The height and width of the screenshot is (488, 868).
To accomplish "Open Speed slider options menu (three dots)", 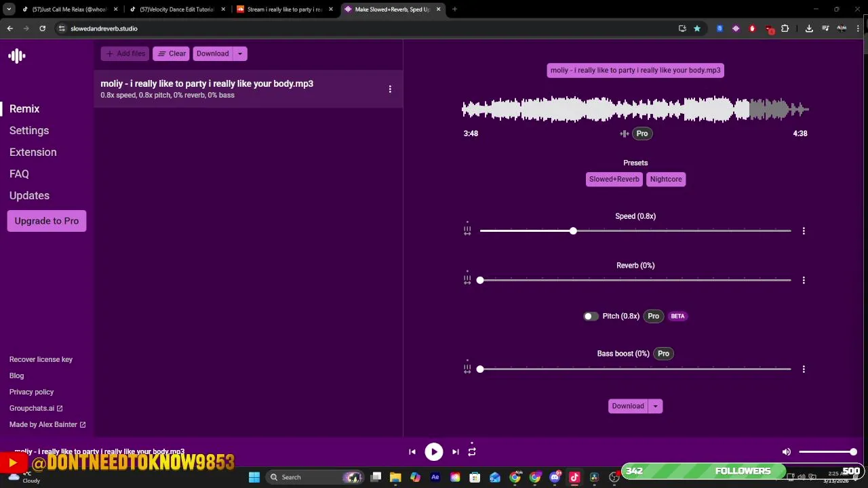I will pos(804,231).
